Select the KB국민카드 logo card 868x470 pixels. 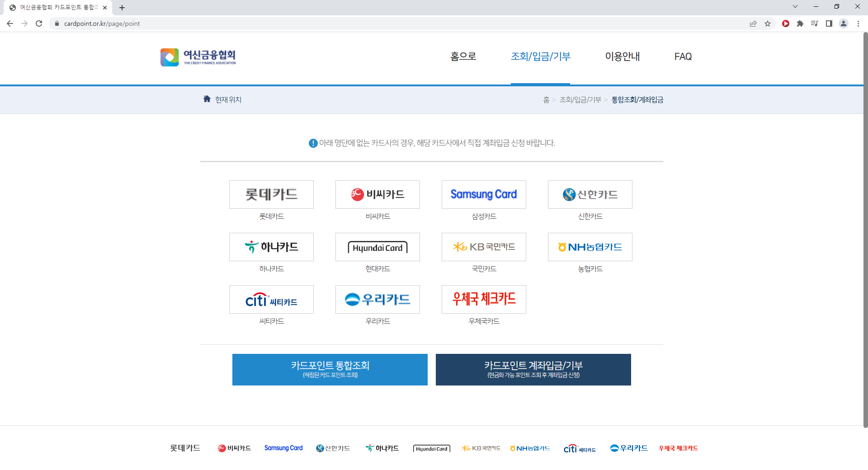click(x=484, y=247)
